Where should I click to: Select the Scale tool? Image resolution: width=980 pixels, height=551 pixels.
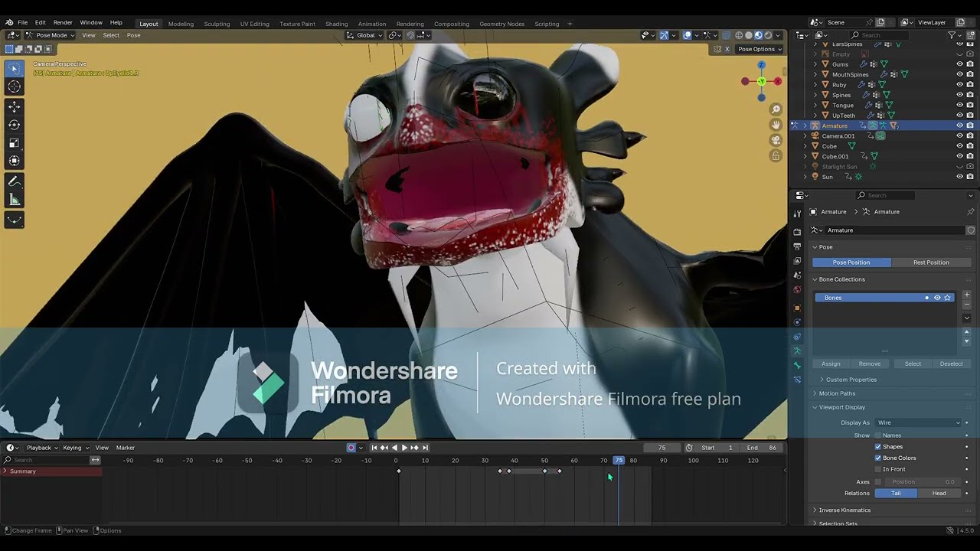coord(14,143)
